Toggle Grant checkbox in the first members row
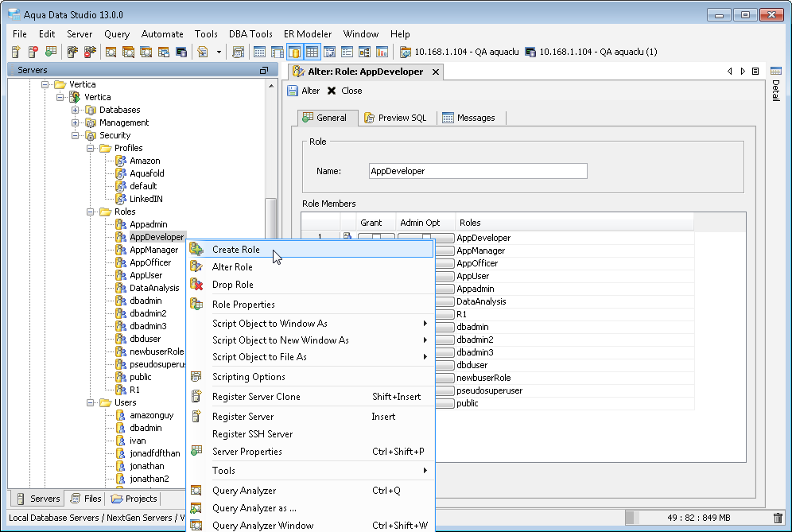792x532 pixels. pyautogui.click(x=376, y=236)
